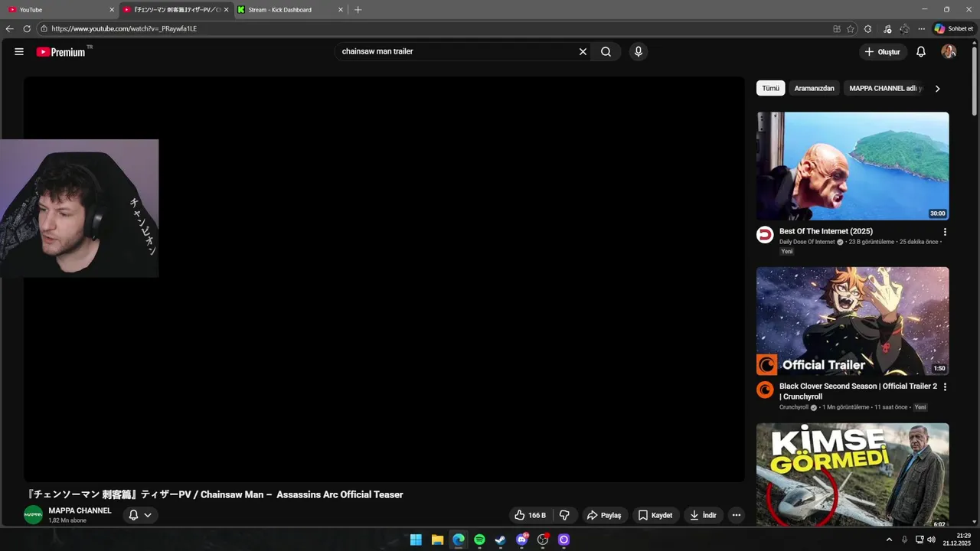Open the KIMSE GÖRMEDİ video thumbnail
This screenshot has height=551, width=980.
coord(852,475)
